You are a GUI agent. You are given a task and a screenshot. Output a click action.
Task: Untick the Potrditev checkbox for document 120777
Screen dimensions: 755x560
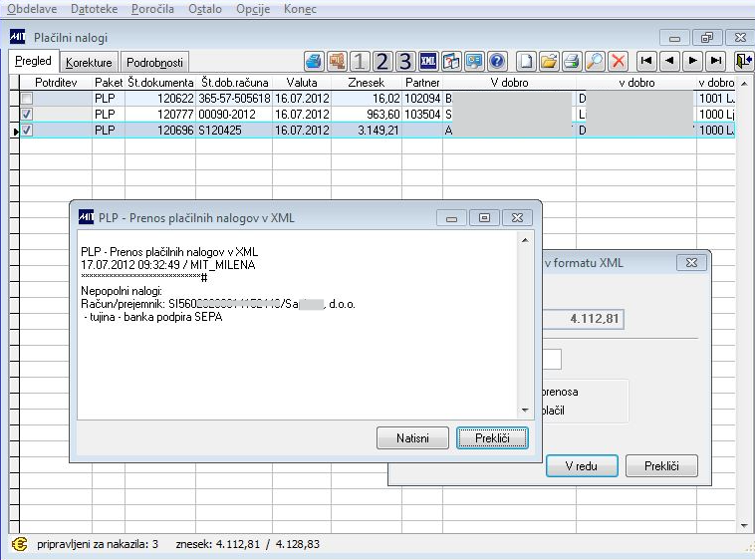27,115
